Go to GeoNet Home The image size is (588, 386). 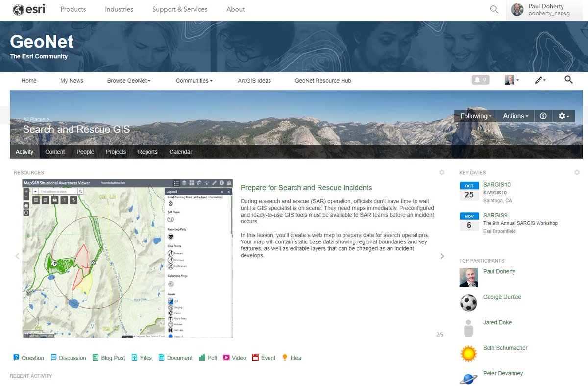(x=29, y=81)
